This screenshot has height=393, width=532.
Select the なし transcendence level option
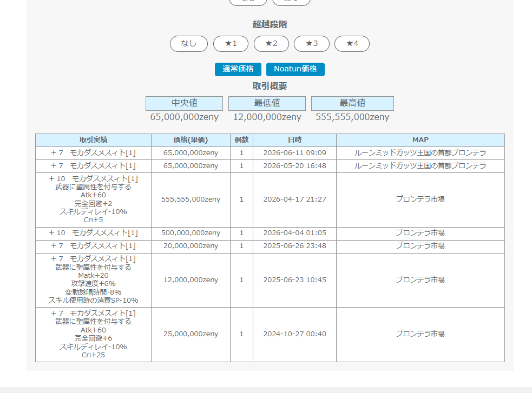tap(189, 44)
